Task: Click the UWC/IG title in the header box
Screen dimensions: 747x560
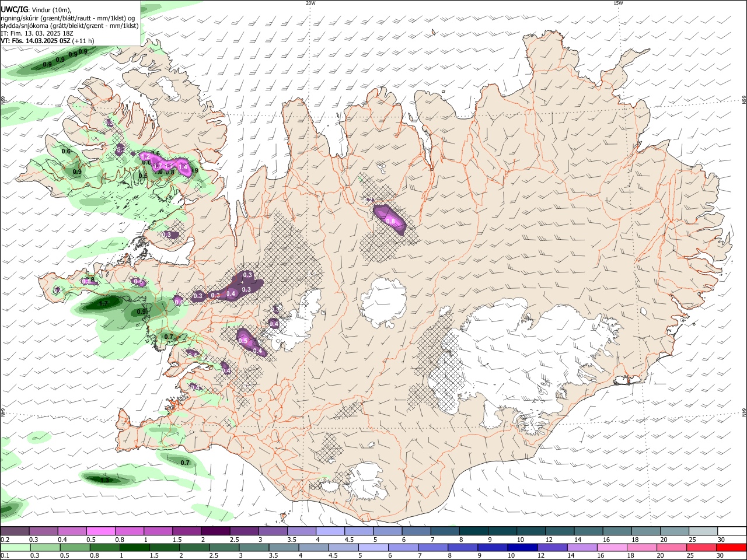Action: pyautogui.click(x=15, y=10)
